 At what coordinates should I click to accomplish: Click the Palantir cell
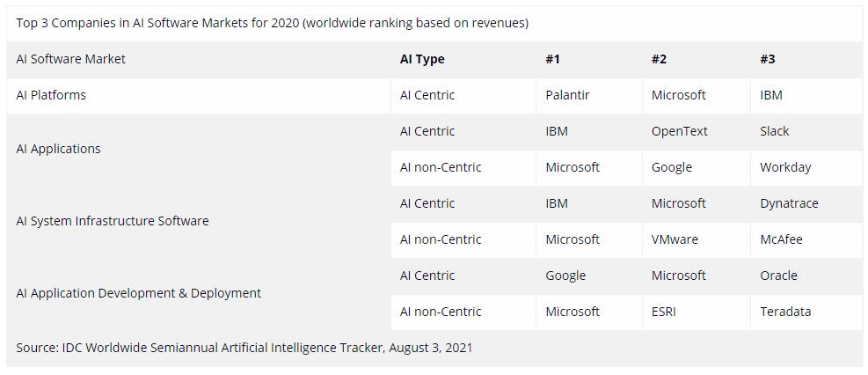(567, 95)
